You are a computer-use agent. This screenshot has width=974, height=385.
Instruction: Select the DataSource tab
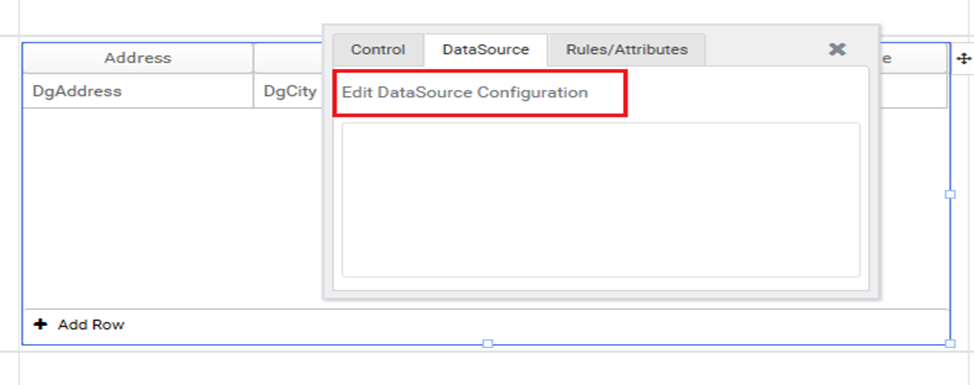tap(486, 50)
